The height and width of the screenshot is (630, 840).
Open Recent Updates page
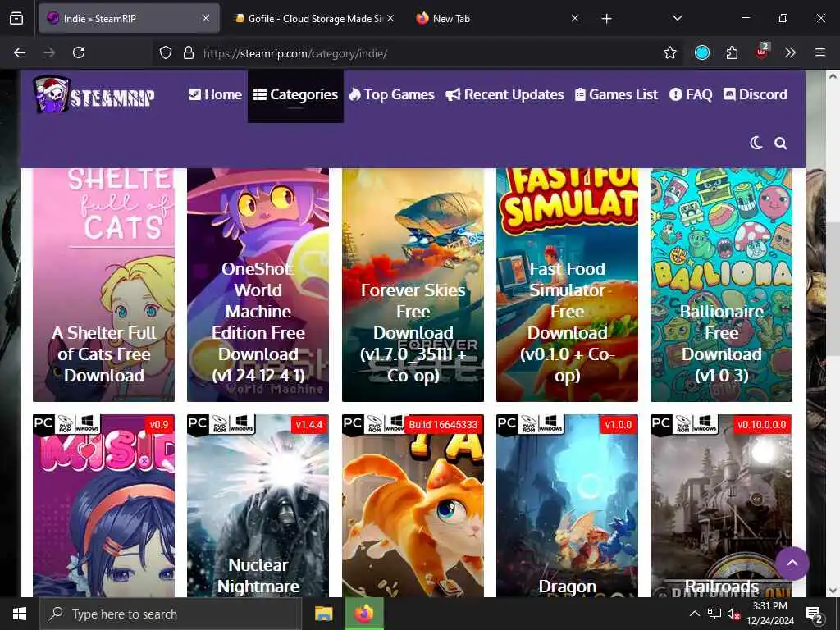(504, 95)
